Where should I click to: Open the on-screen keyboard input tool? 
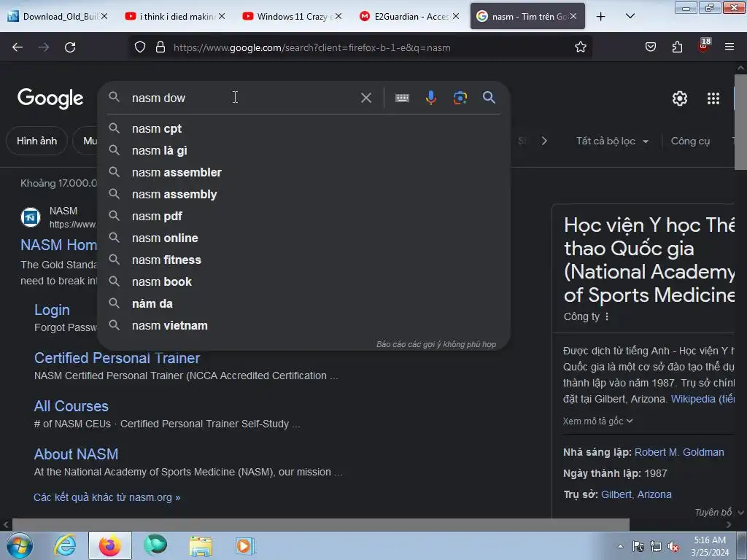click(402, 98)
